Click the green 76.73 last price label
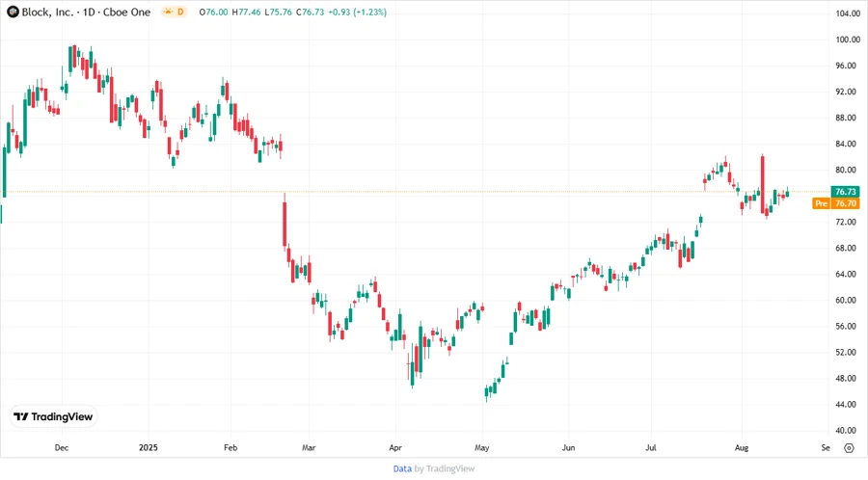Screen dimensions: 868x480 point(846,192)
